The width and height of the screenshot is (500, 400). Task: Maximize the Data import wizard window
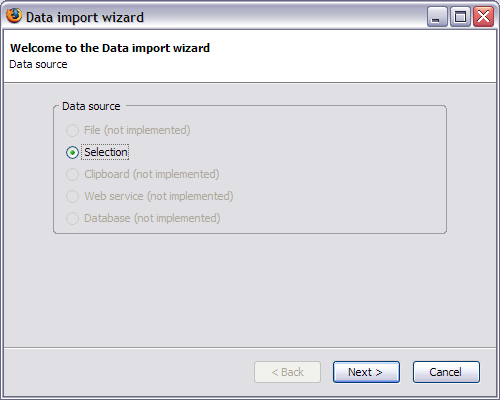[x=460, y=16]
